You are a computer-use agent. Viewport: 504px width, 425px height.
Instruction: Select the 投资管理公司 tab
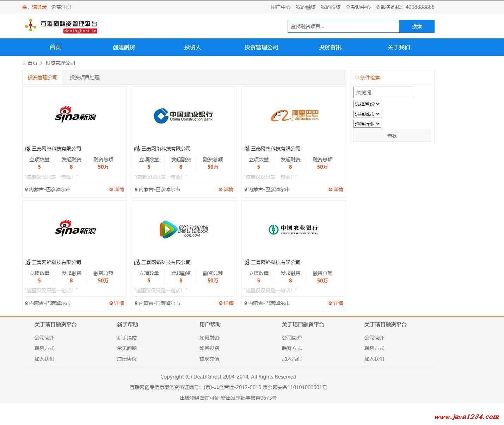[43, 77]
